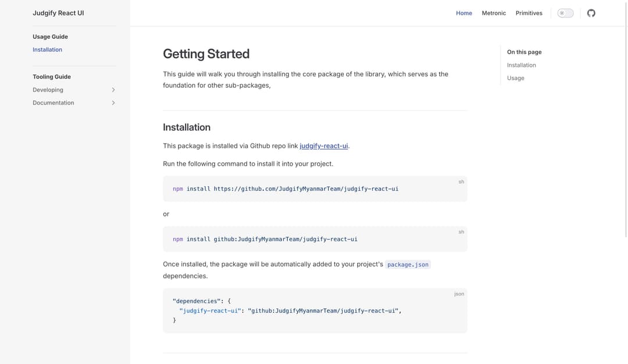Image resolution: width=628 pixels, height=364 pixels.
Task: Select Installation in the Usage Guide sidebar
Action: click(47, 49)
